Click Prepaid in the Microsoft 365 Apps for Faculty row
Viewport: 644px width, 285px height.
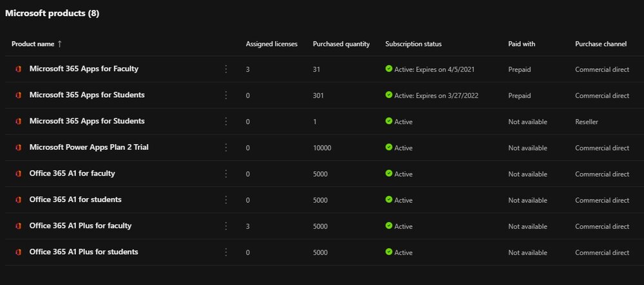(x=520, y=69)
